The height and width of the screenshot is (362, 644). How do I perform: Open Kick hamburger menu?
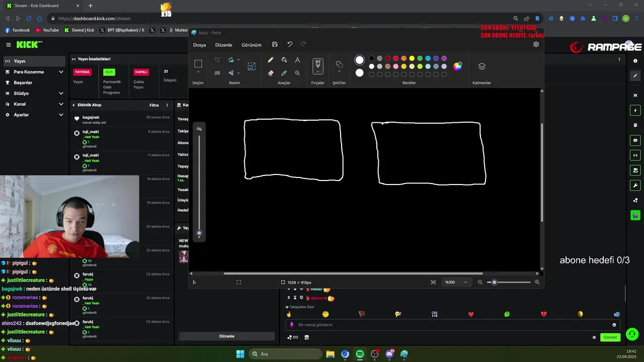[8, 45]
